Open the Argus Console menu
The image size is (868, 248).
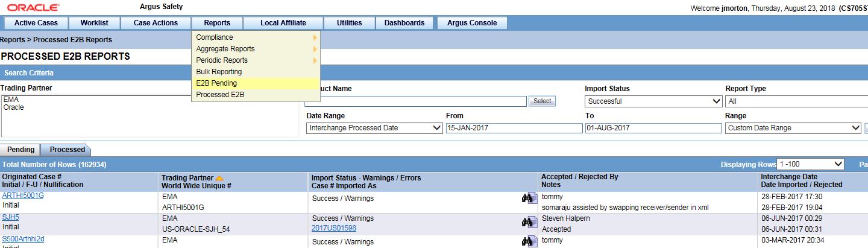coord(472,23)
